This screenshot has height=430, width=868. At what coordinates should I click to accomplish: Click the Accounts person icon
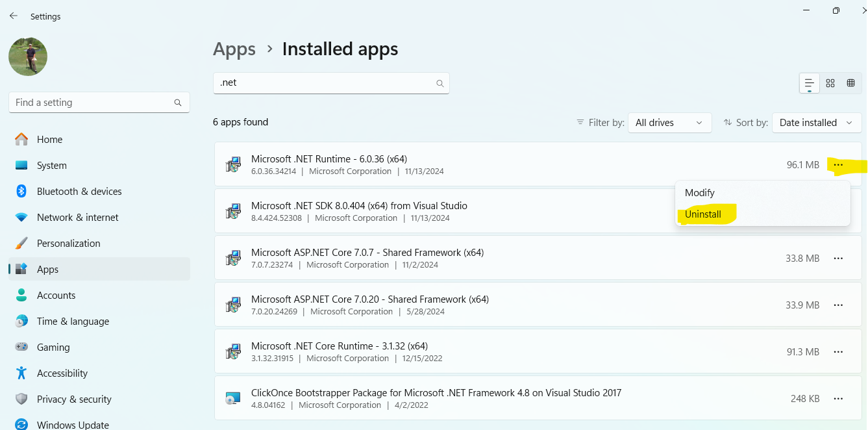pos(21,295)
